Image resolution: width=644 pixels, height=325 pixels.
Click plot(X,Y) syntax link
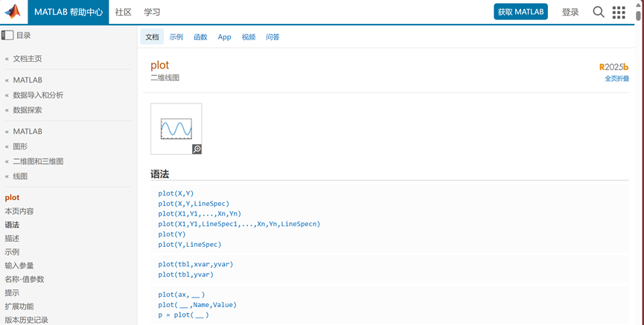click(176, 193)
